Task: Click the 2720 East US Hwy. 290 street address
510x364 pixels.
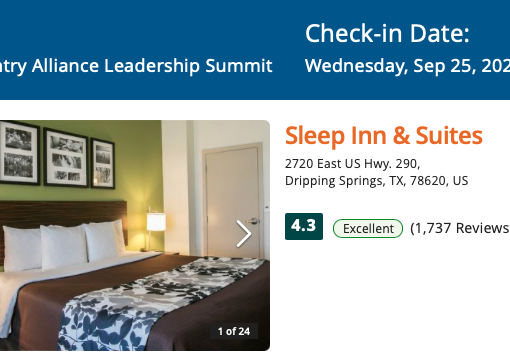Action: 352,164
